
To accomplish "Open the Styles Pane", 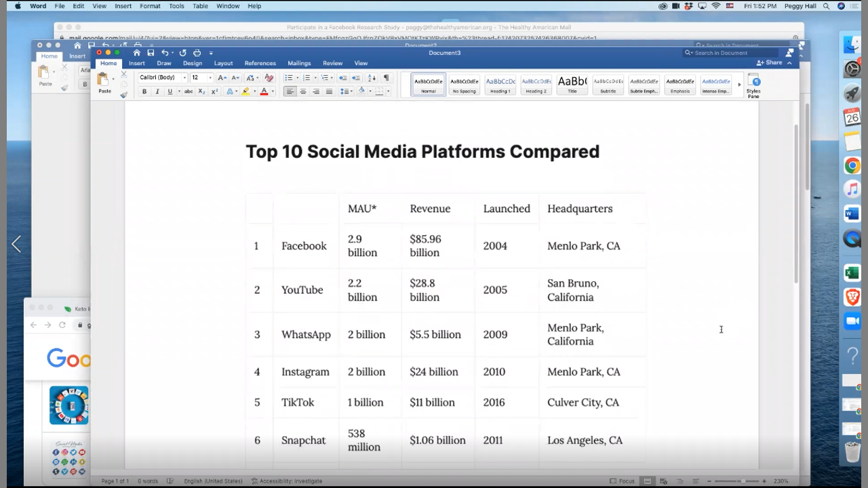I will [x=753, y=86].
